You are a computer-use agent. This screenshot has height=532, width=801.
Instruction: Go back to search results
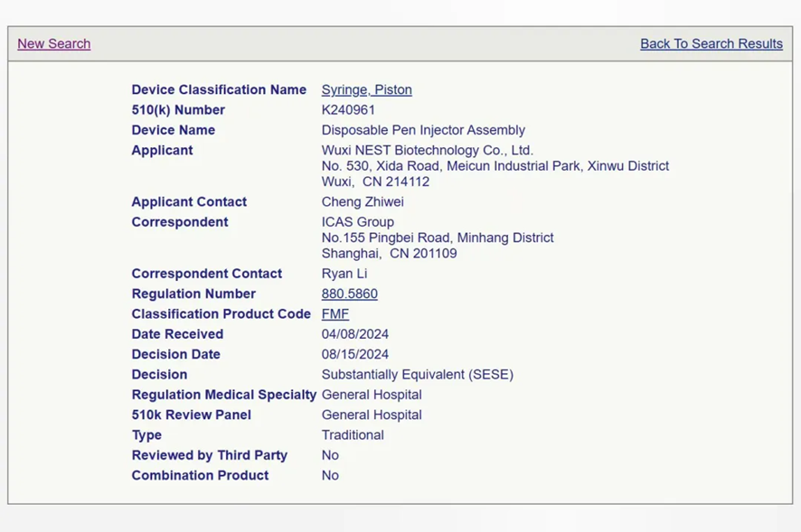(x=711, y=43)
